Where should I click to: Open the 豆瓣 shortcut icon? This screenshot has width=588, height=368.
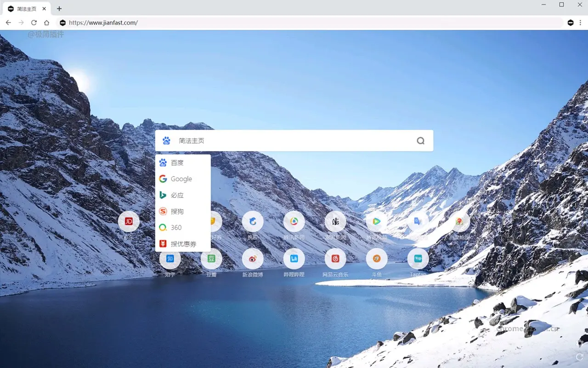pyautogui.click(x=211, y=259)
